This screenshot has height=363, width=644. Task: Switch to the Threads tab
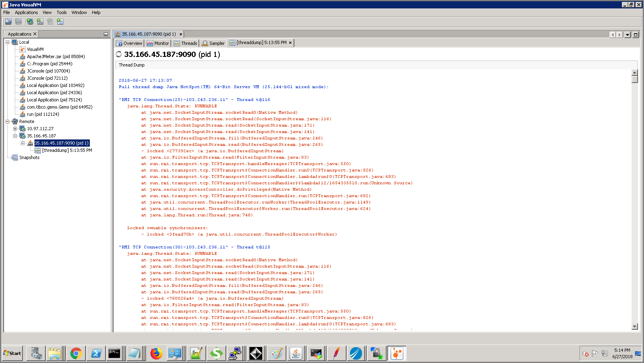185,43
